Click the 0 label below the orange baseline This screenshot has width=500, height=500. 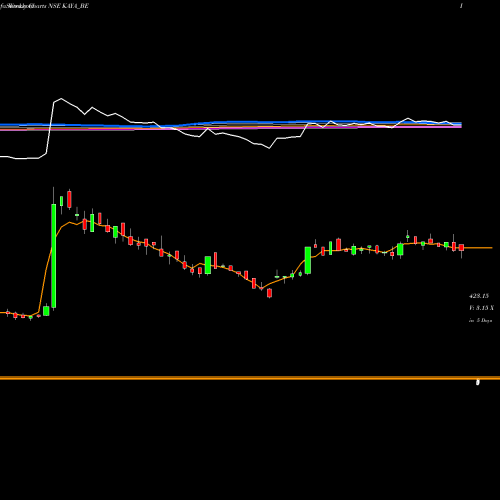pos(478,382)
